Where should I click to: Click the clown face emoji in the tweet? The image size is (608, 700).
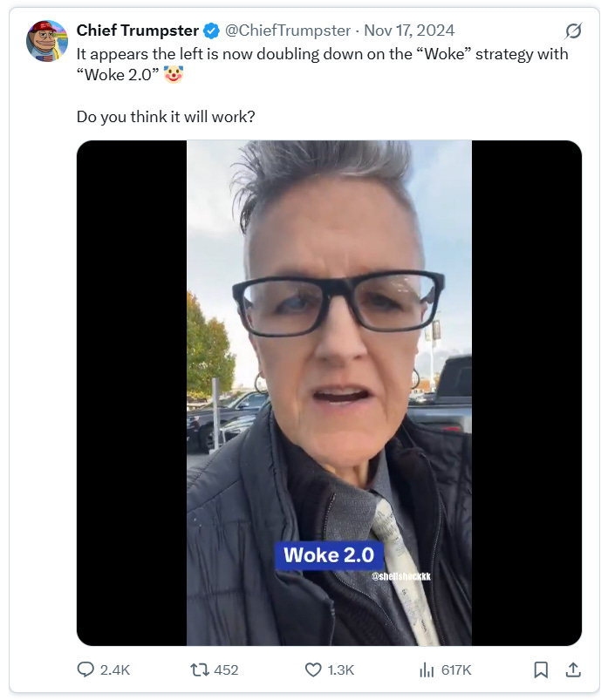174,74
